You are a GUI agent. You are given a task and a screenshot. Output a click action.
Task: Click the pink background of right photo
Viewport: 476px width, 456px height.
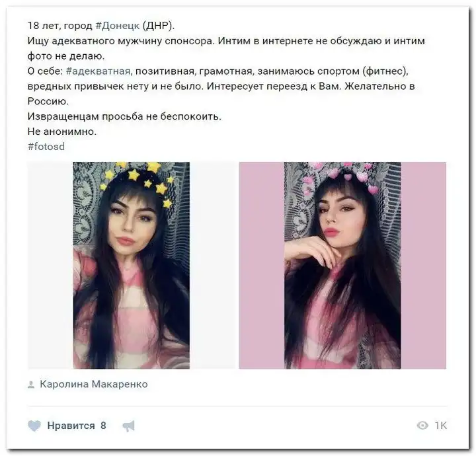tap(424, 265)
